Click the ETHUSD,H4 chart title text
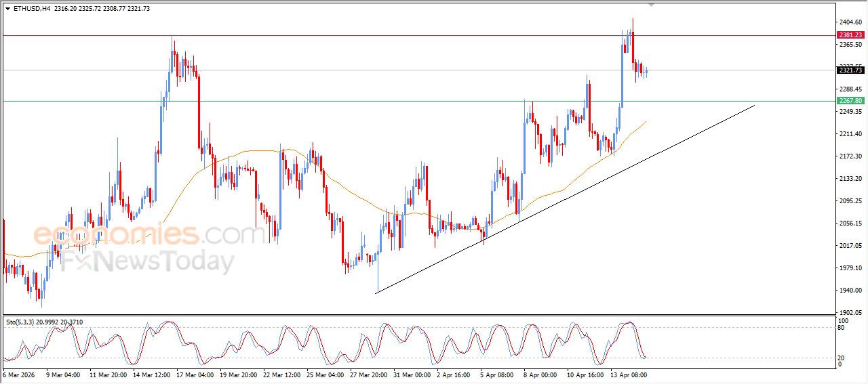 [x=31, y=9]
